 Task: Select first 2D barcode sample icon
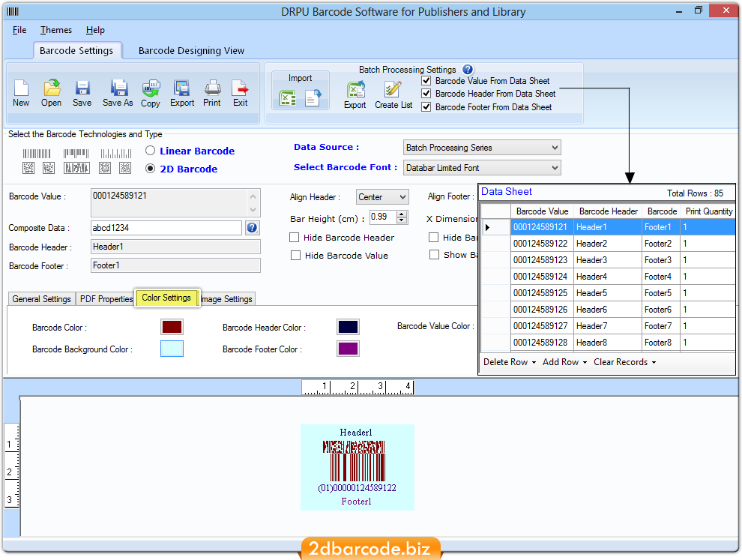coord(28,168)
